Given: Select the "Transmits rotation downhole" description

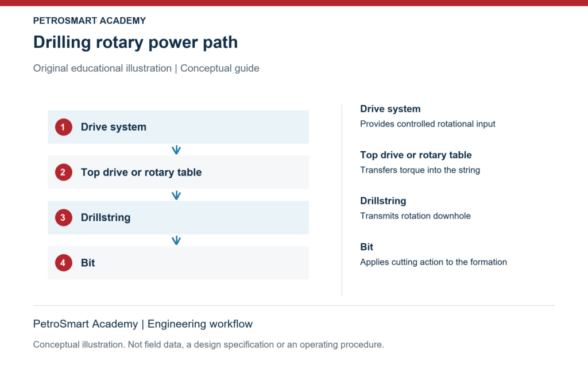Looking at the screenshot, I should [x=415, y=216].
